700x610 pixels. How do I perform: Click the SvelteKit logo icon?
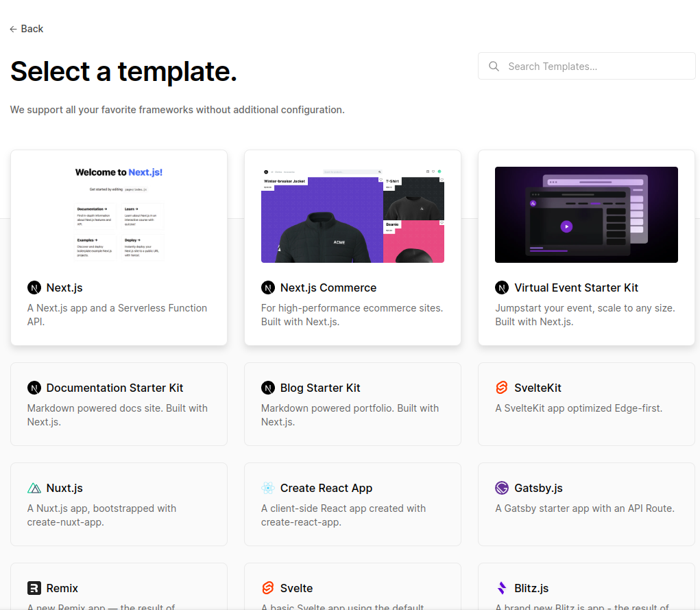(502, 388)
